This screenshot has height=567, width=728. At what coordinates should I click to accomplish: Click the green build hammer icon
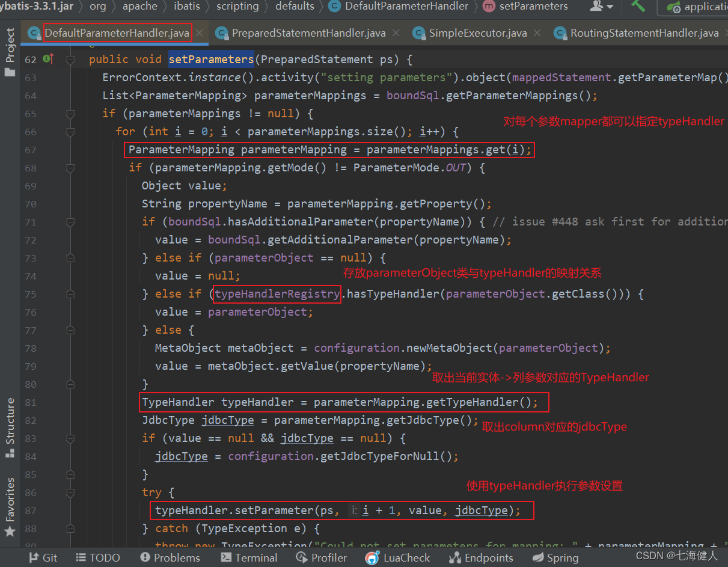coord(638,7)
